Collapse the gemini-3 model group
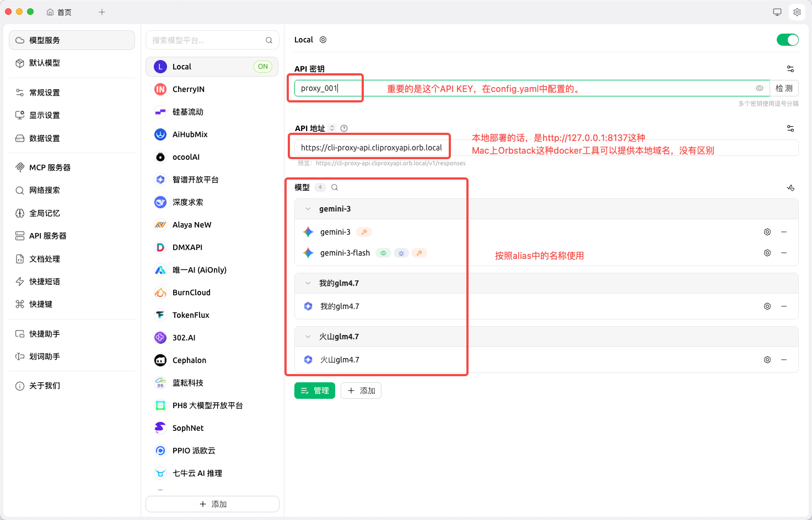812x520 pixels. 308,209
